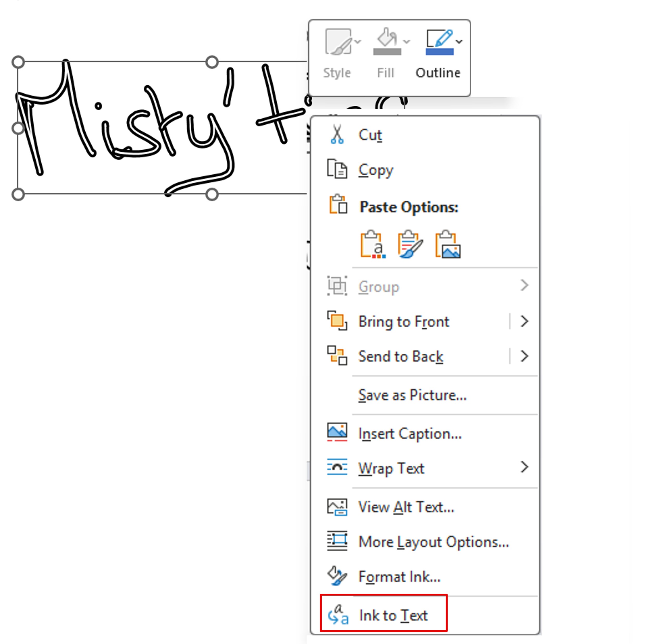
Task: Expand the Group submenu arrow
Action: (524, 286)
